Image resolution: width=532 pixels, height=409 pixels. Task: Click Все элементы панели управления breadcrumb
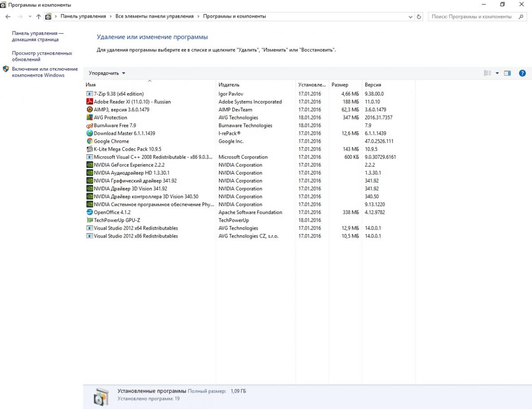click(154, 16)
